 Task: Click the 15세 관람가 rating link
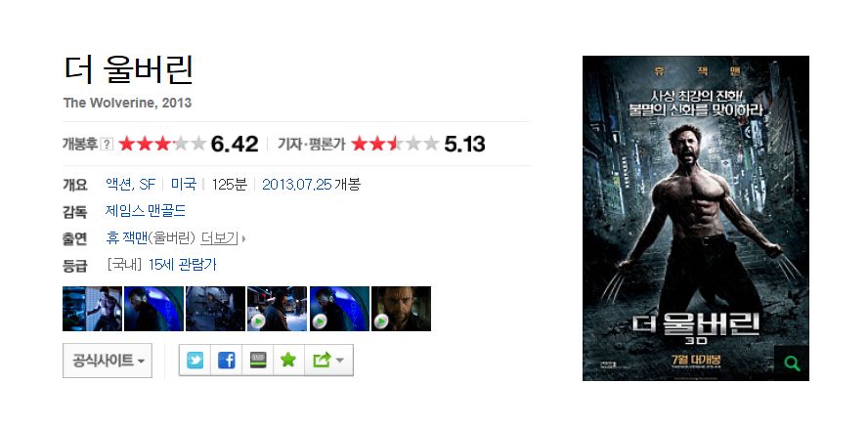tap(182, 265)
